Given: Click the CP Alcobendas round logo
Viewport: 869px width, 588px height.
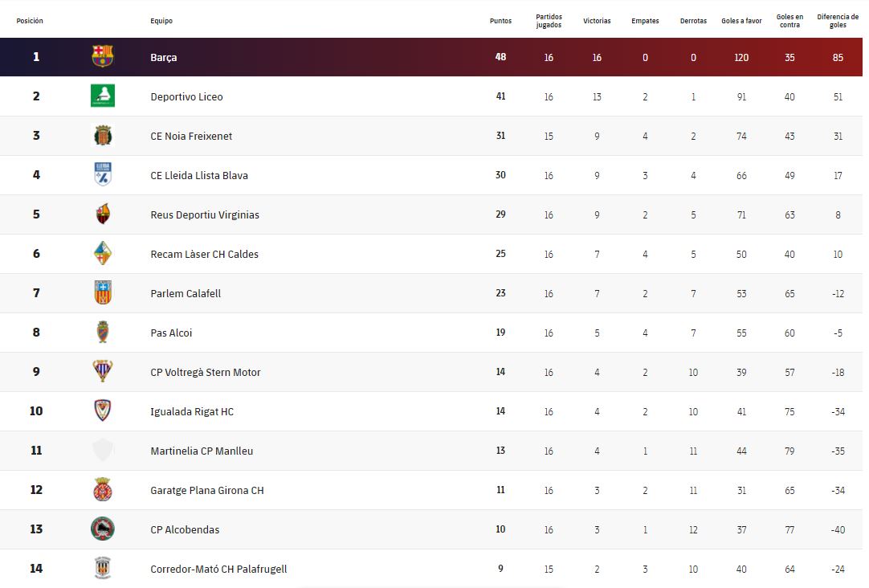Looking at the screenshot, I should (103, 529).
